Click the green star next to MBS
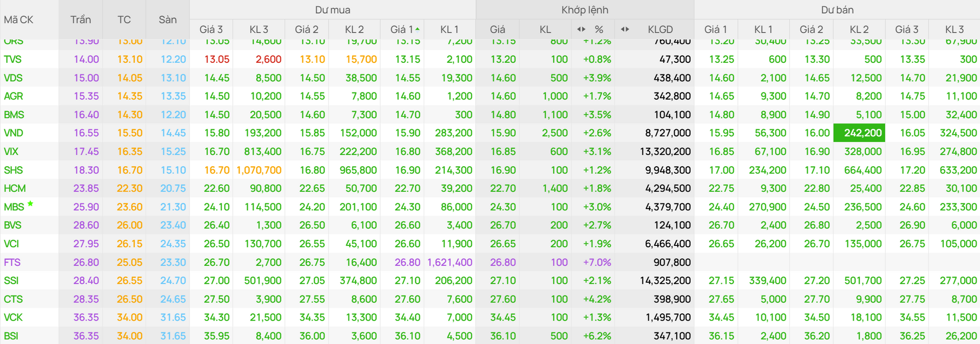980x344 pixels. tap(30, 204)
